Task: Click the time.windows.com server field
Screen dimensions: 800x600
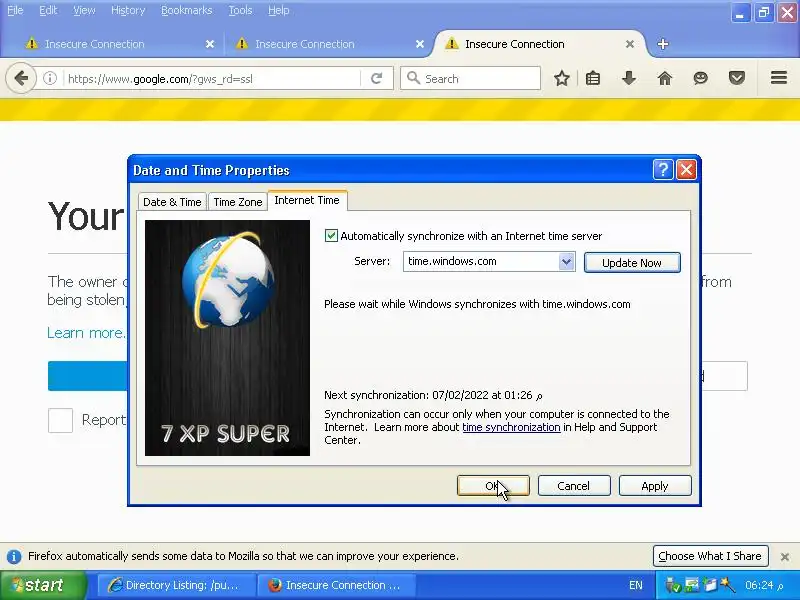Action: pos(481,262)
